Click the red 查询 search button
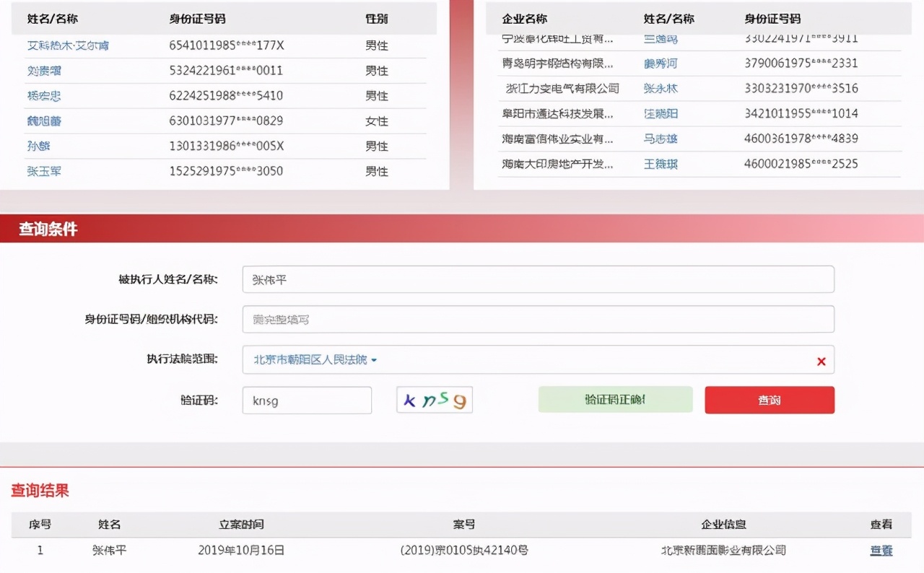The height and width of the screenshot is (573, 924). point(770,400)
